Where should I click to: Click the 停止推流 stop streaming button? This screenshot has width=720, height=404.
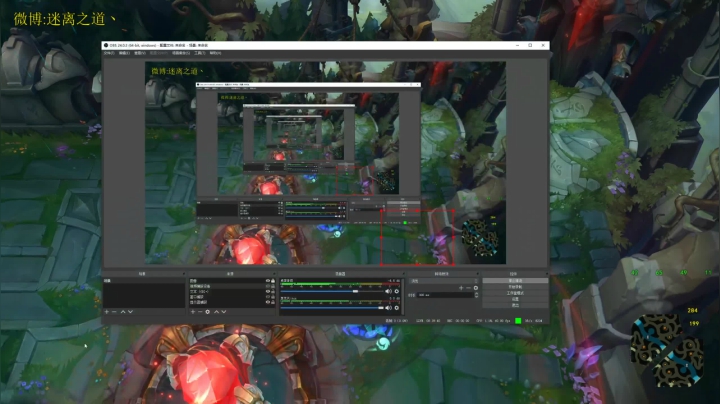pyautogui.click(x=515, y=281)
